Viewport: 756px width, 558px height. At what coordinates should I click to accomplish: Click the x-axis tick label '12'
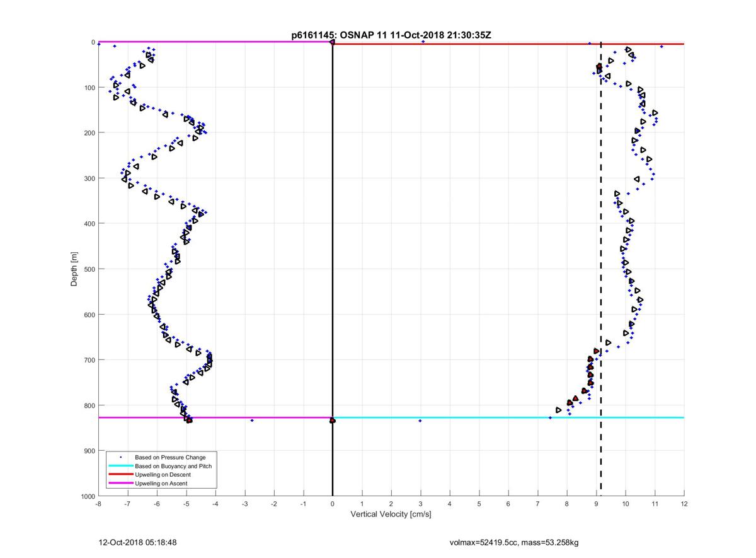[x=684, y=504]
